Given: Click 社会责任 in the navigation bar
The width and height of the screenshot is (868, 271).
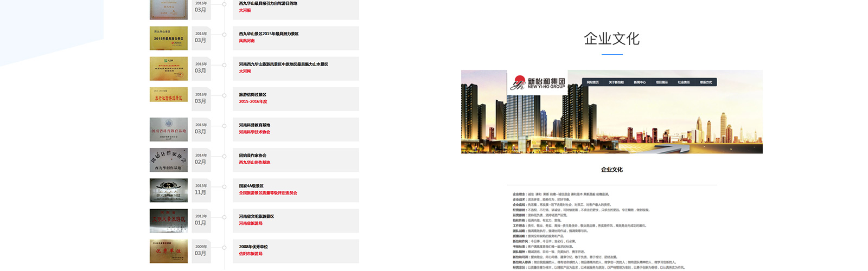Looking at the screenshot, I should click(x=684, y=82).
